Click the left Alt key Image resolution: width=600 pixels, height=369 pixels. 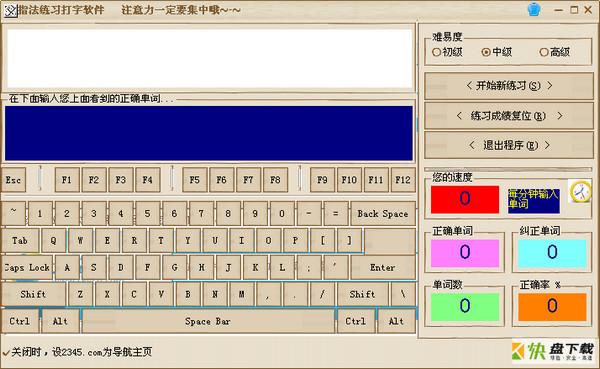(60, 321)
